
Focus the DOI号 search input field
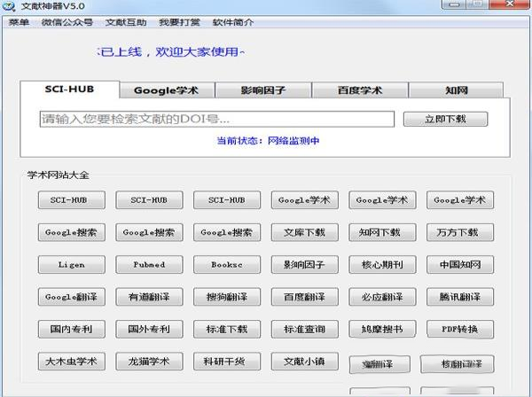(217, 119)
